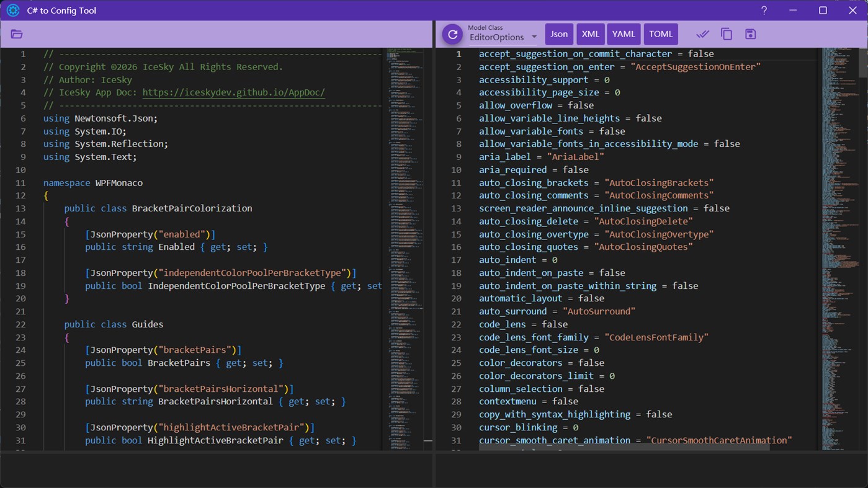The height and width of the screenshot is (488, 868).
Task: Click the output pane's vertical scrollbar
Action: tap(863, 62)
